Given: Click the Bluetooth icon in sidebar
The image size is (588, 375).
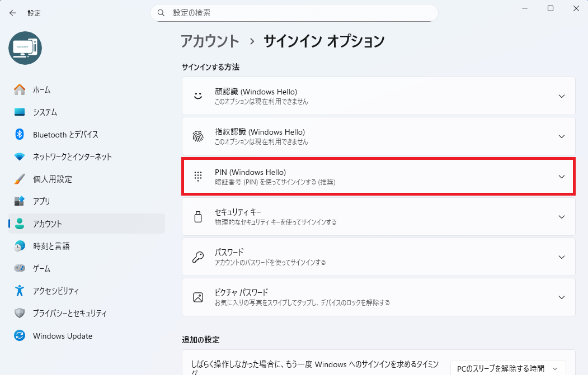Looking at the screenshot, I should [20, 134].
